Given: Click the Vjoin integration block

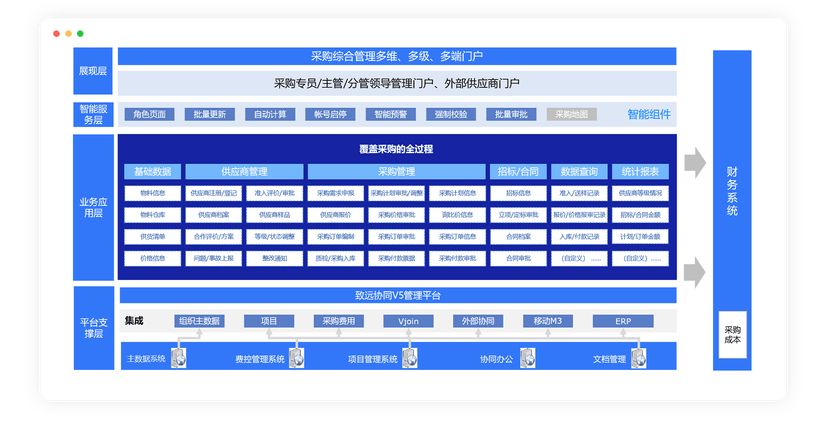Looking at the screenshot, I should (408, 321).
